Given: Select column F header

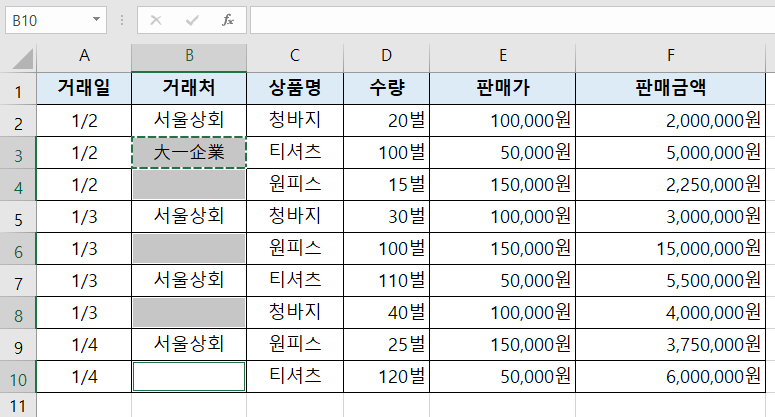Looking at the screenshot, I should click(671, 56).
